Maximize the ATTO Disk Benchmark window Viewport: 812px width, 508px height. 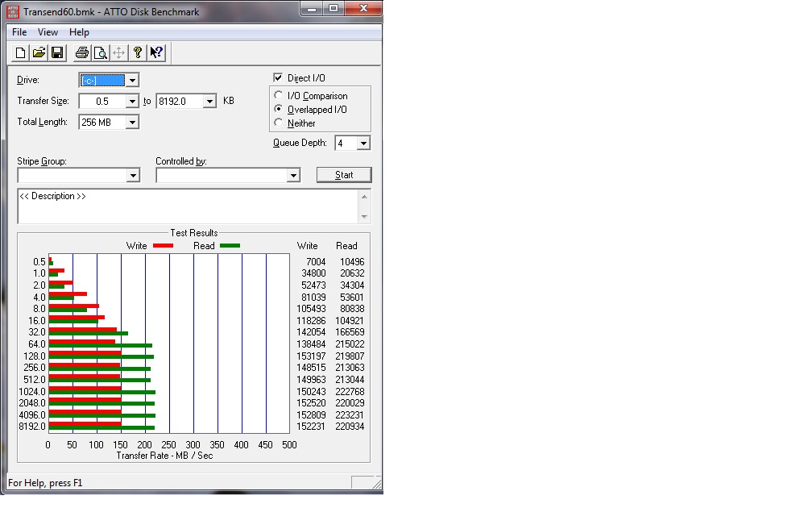(x=333, y=8)
